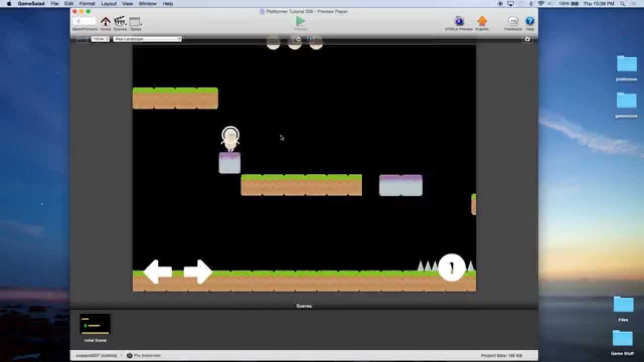This screenshot has height=362, width=644.
Task: Click the Pro Subscriber badge
Action: click(x=143, y=355)
